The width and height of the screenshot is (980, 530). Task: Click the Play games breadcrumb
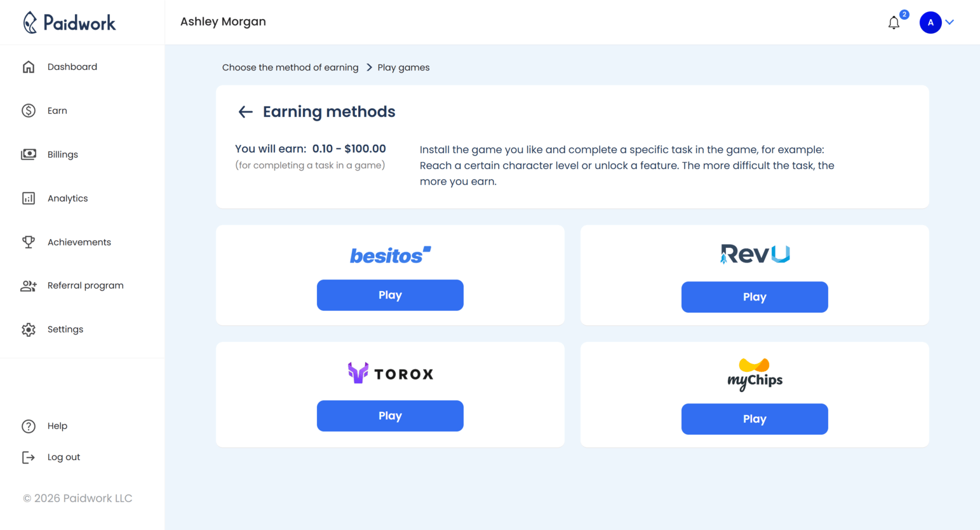(x=403, y=67)
